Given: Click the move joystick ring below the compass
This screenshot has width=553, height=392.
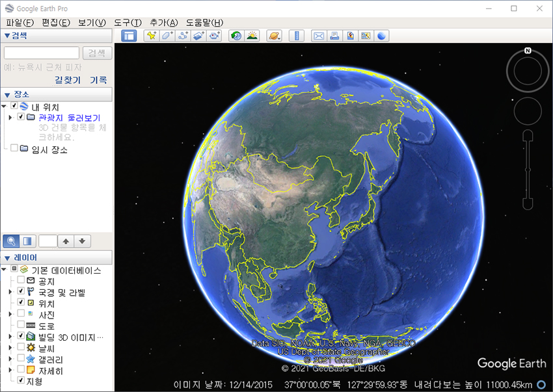Looking at the screenshot, I should [x=528, y=111].
